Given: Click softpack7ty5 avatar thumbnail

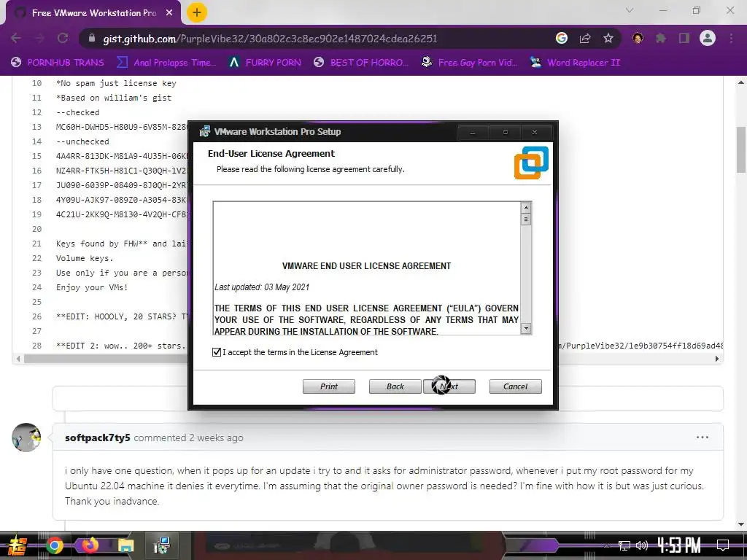Looking at the screenshot, I should point(26,437).
